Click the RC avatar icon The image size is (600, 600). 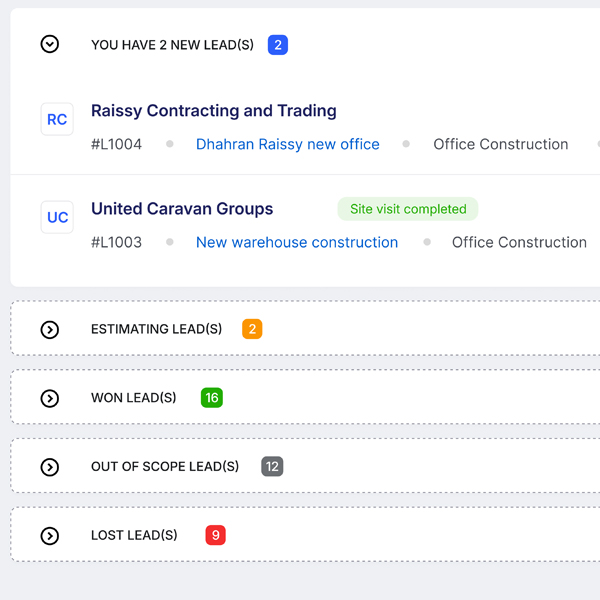pyautogui.click(x=57, y=120)
